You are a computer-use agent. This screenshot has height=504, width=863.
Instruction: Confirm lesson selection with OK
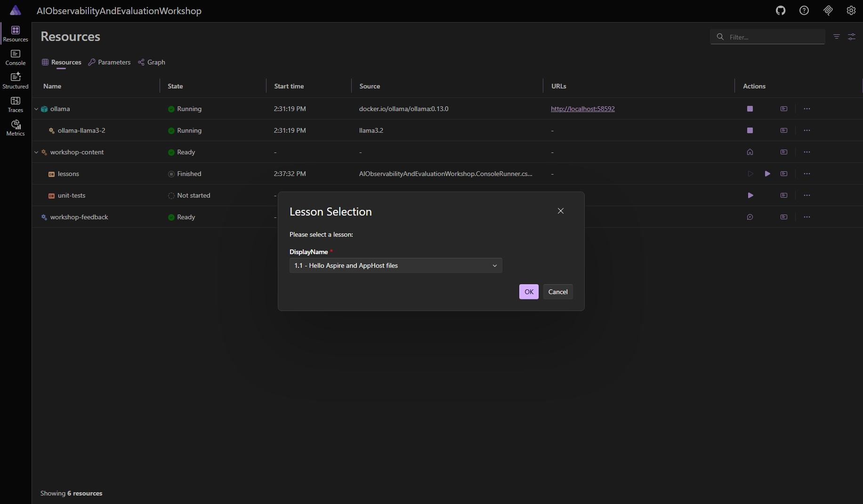pyautogui.click(x=528, y=292)
